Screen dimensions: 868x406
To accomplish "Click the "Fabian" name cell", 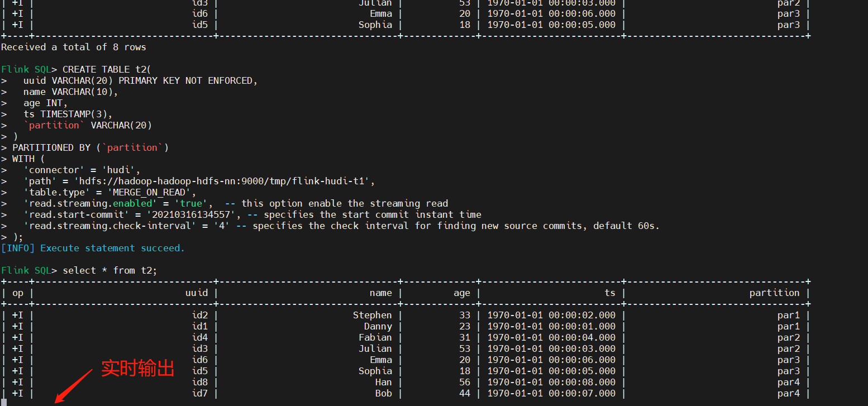I will [x=375, y=337].
